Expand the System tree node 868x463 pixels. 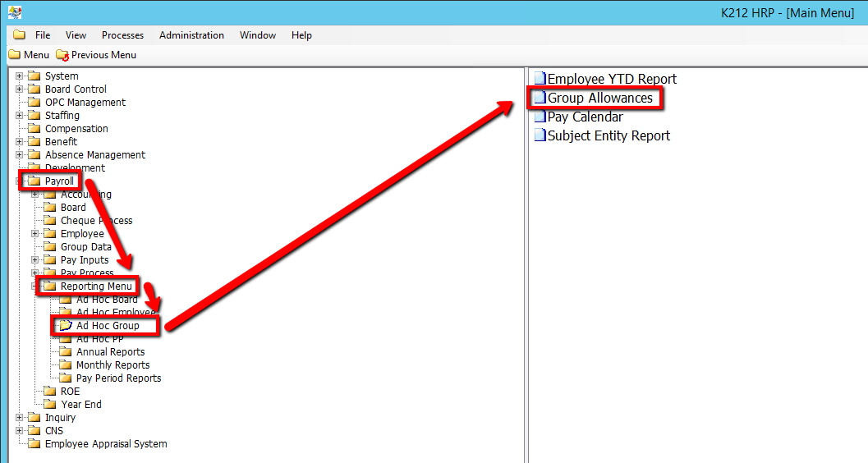(x=20, y=76)
